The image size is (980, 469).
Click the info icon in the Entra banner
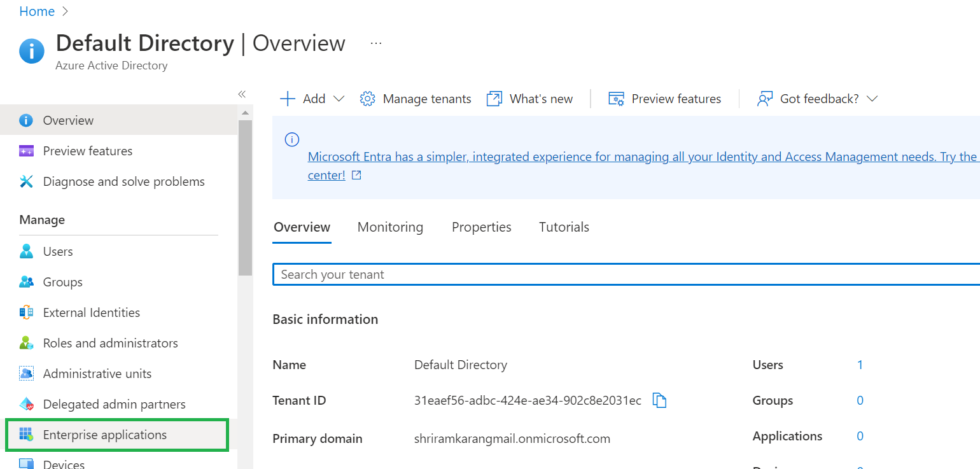click(292, 139)
